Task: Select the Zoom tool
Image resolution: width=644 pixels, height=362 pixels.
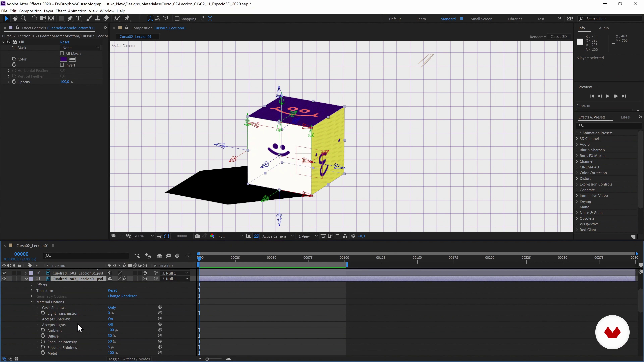Action: click(x=23, y=18)
